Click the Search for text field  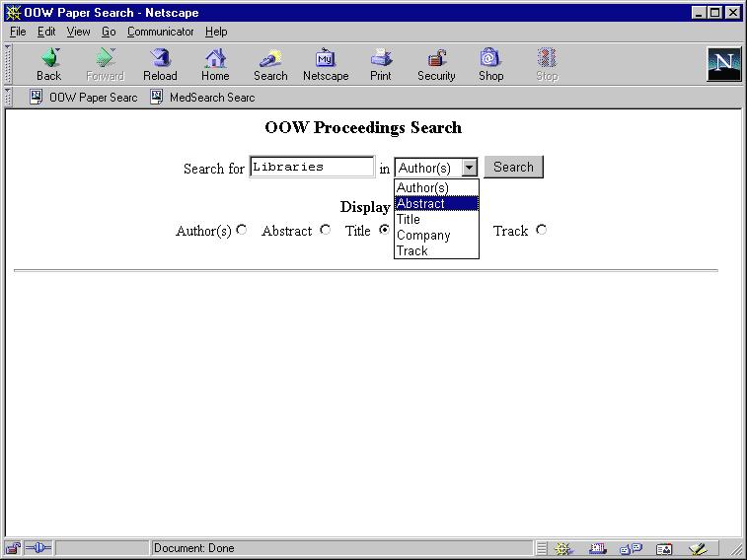[x=312, y=168]
